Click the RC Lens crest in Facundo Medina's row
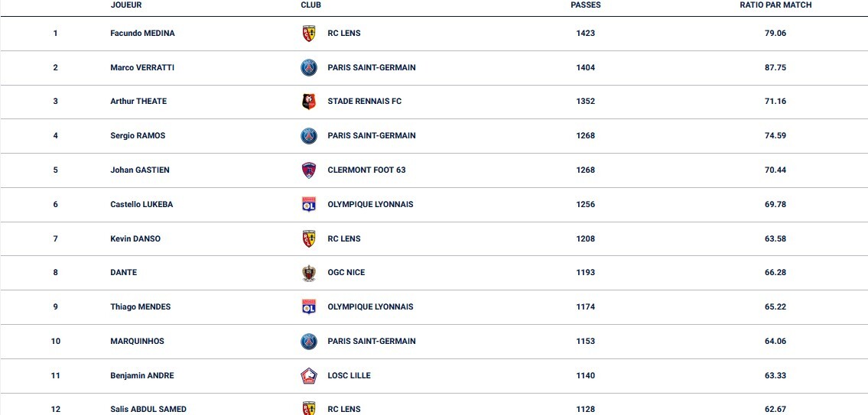Image resolution: width=868 pixels, height=415 pixels. [309, 33]
